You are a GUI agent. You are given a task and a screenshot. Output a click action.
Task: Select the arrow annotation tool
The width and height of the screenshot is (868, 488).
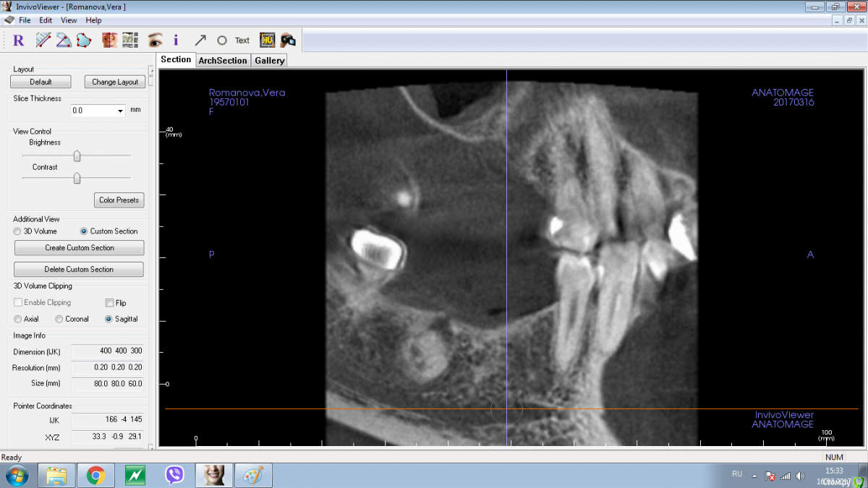pos(200,40)
